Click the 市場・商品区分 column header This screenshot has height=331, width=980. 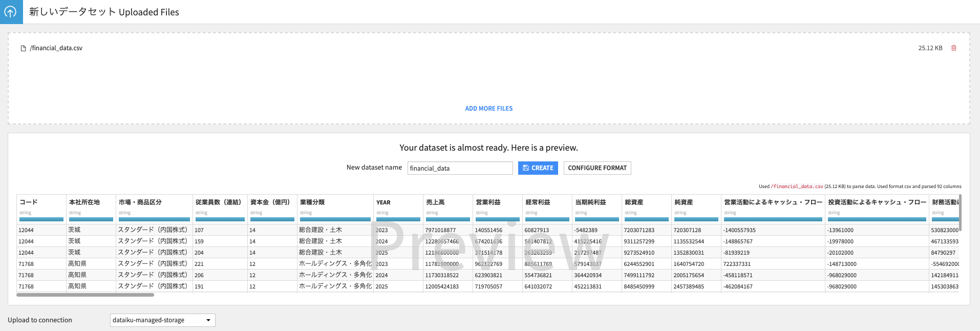pos(140,202)
